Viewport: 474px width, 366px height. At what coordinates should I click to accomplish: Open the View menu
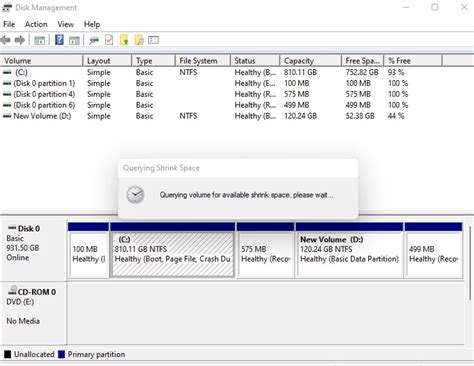[65, 24]
